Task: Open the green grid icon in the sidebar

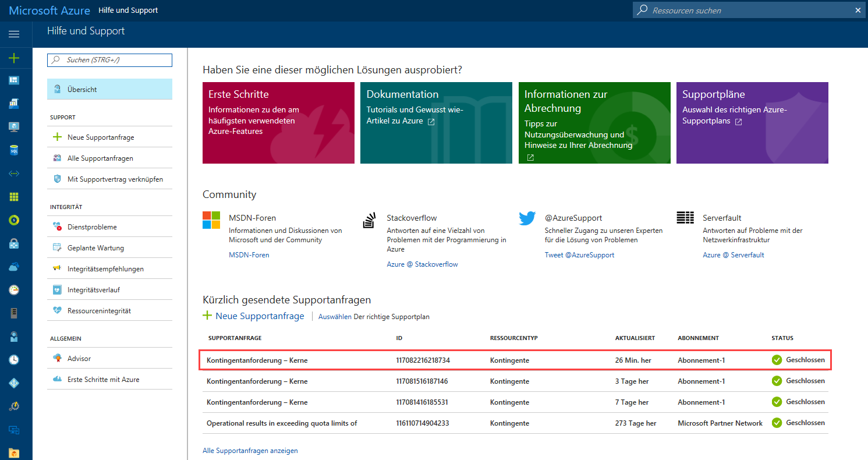Action: click(x=14, y=197)
